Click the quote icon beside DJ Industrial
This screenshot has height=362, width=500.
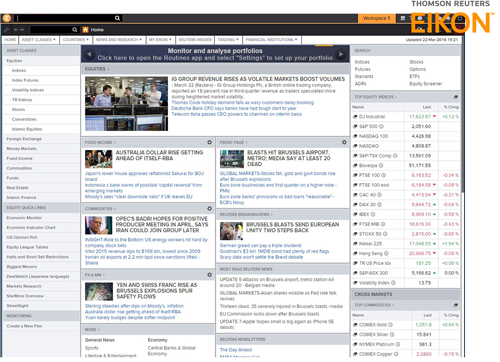[x=355, y=117]
